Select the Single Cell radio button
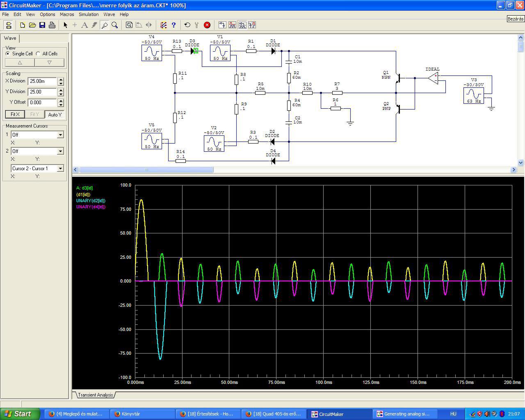 [x=8, y=54]
